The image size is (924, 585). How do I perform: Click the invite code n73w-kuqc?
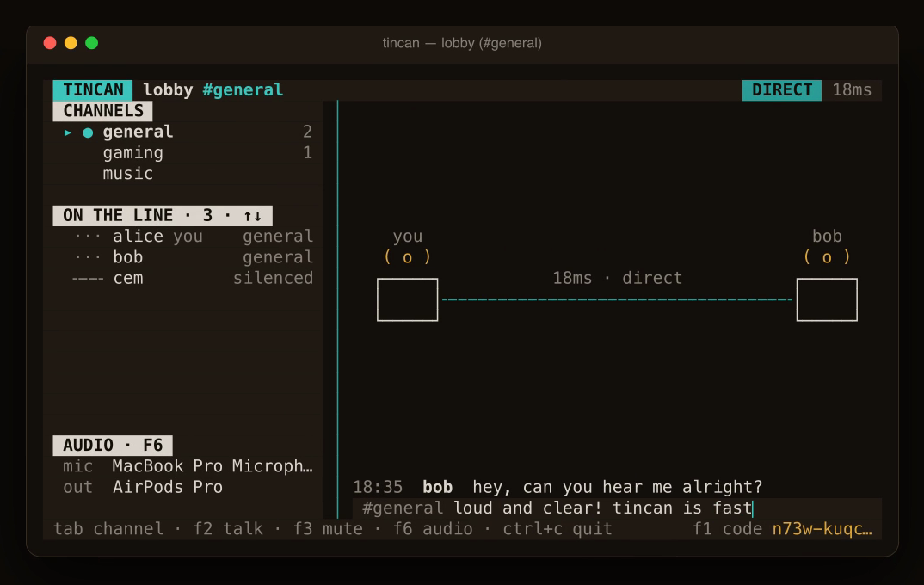pos(822,529)
